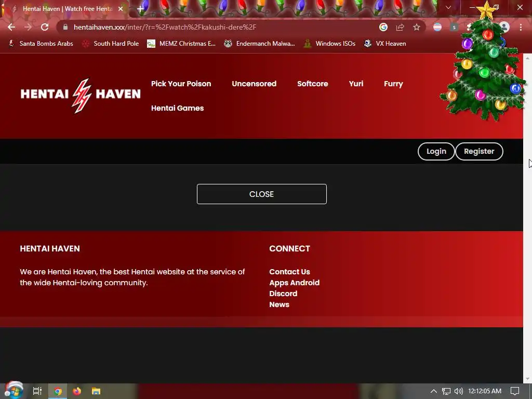Viewport: 532px width, 399px height.
Task: Open the VX Heaven bookmark
Action: (x=385, y=44)
